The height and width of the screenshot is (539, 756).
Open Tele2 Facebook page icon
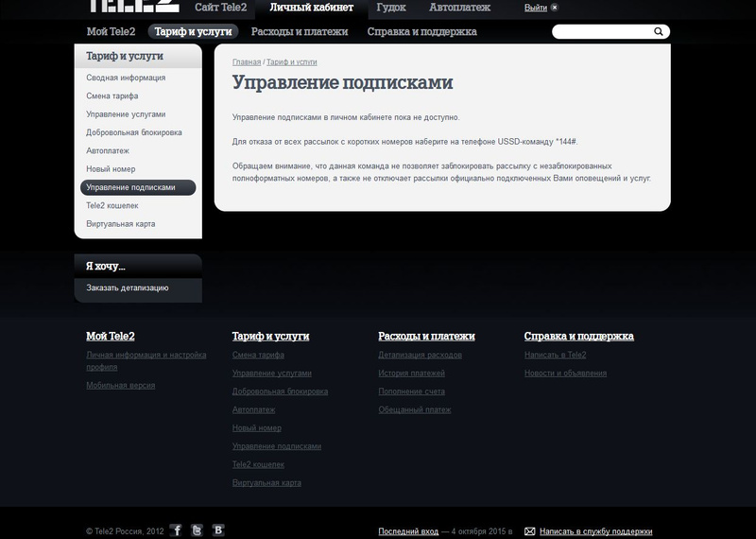click(x=177, y=530)
